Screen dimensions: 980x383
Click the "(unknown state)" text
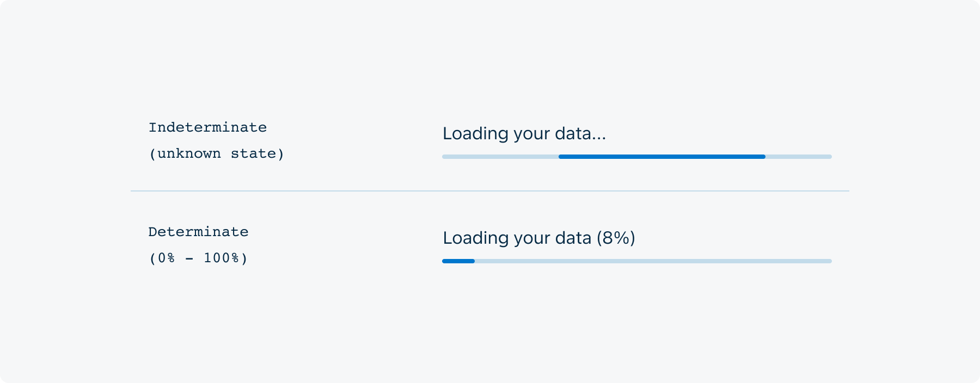pos(216,153)
